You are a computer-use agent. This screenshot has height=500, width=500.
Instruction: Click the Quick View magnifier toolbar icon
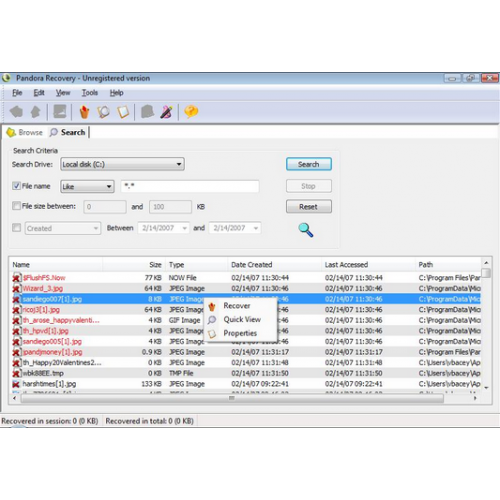click(x=103, y=112)
